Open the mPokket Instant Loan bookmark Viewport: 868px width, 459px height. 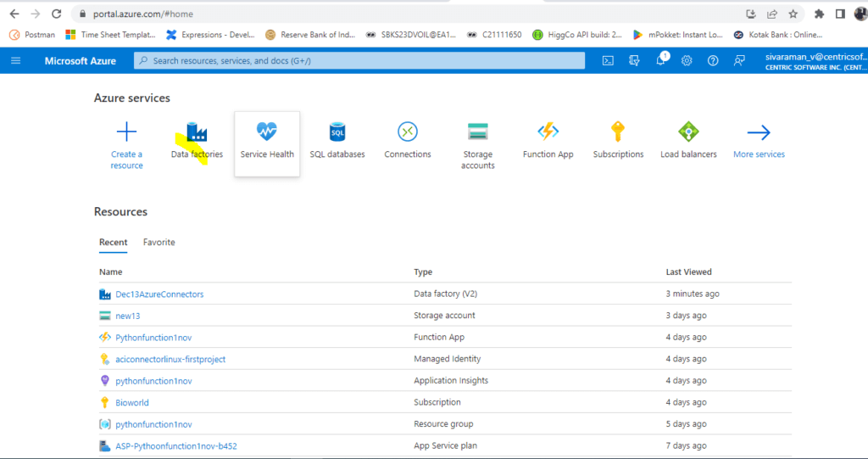click(x=677, y=35)
